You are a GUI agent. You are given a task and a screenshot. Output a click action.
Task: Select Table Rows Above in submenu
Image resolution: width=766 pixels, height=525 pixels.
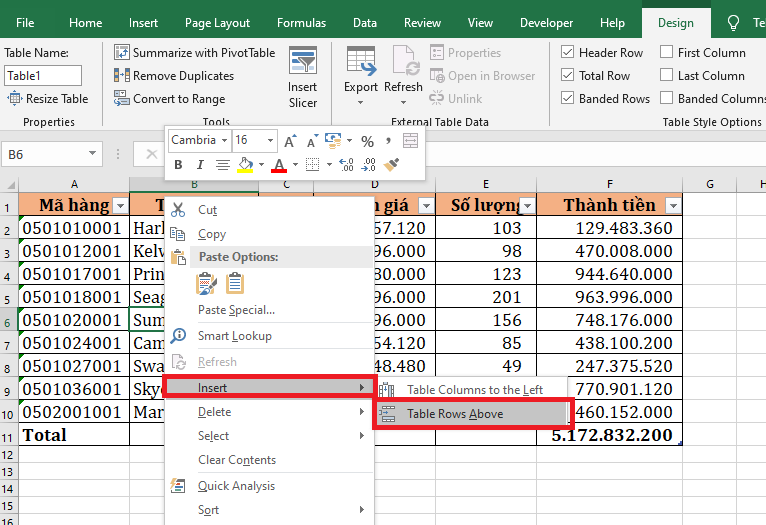455,414
